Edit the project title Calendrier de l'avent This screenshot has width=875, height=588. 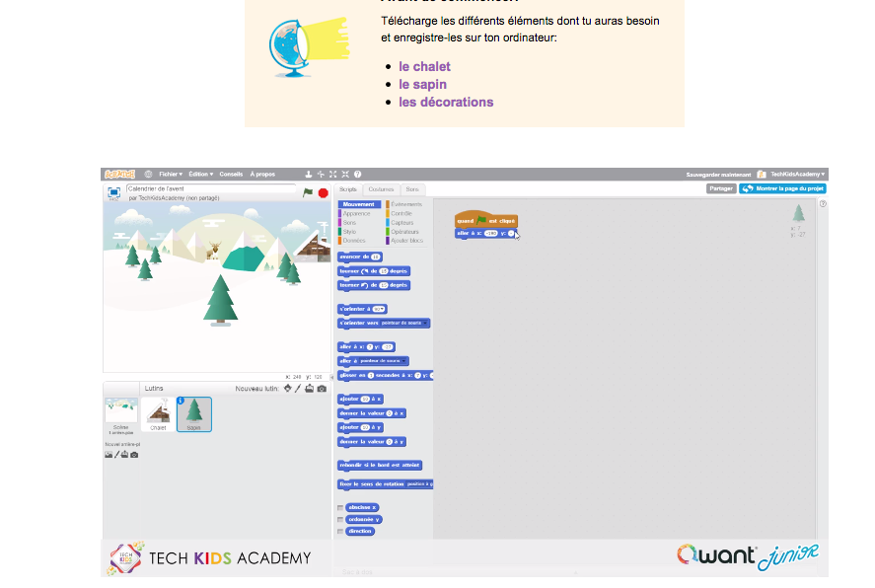click(211, 188)
